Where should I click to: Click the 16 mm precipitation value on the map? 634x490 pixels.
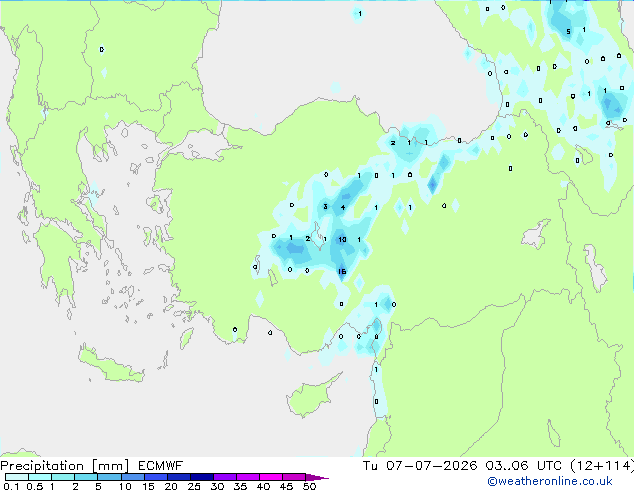342,272
